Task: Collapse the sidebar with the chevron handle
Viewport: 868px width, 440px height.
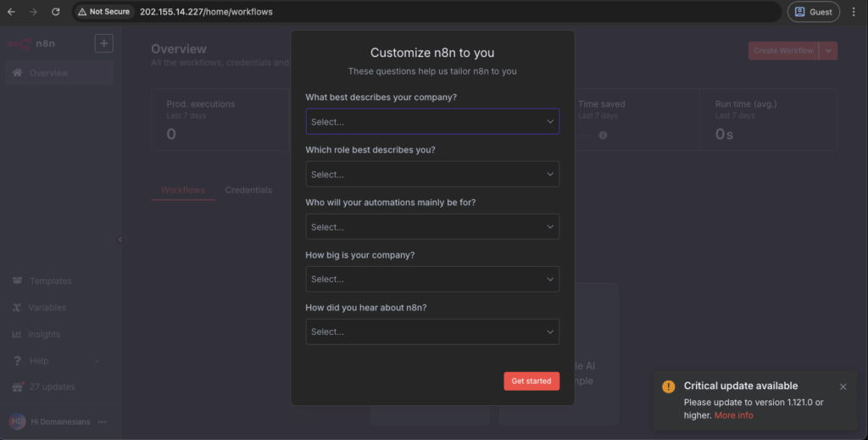Action: pyautogui.click(x=120, y=240)
